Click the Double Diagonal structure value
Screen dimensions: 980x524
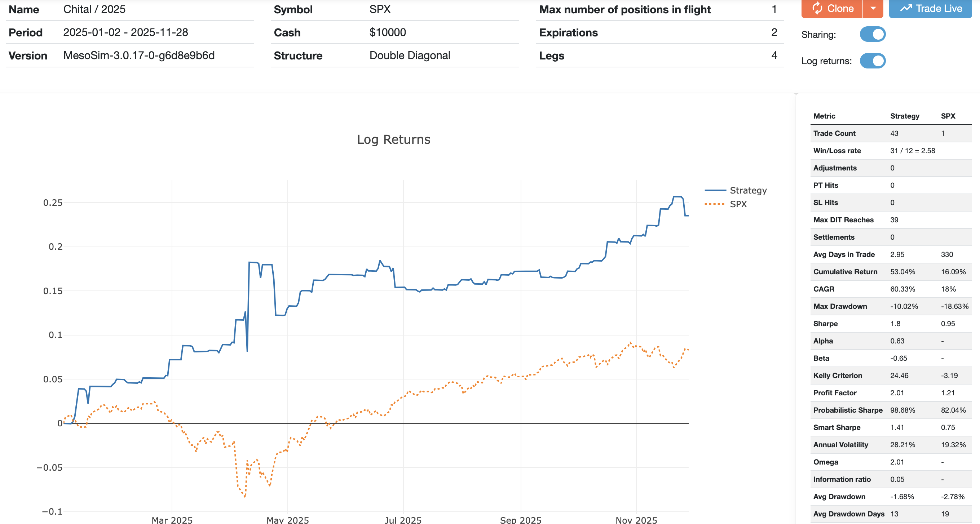(x=410, y=55)
